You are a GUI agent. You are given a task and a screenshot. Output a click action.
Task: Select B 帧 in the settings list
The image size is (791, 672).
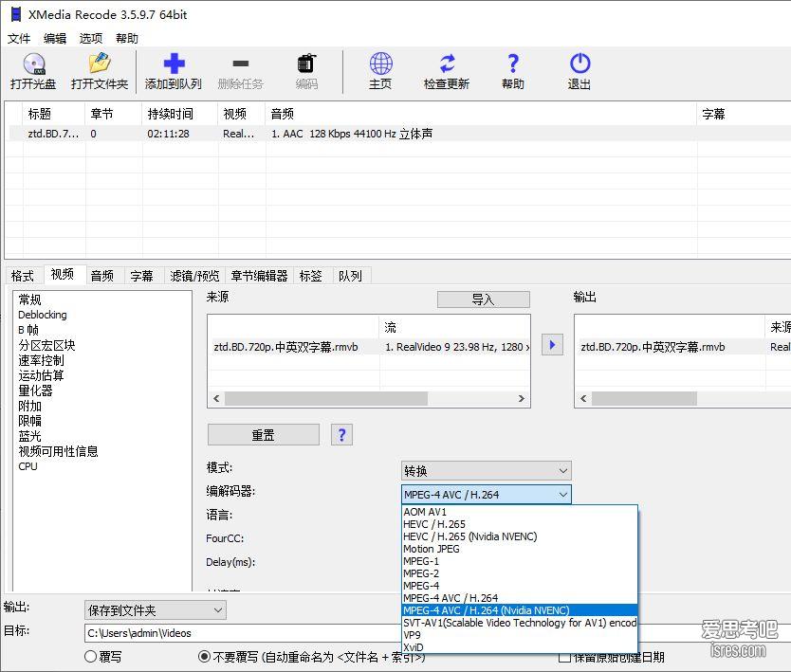(x=28, y=330)
